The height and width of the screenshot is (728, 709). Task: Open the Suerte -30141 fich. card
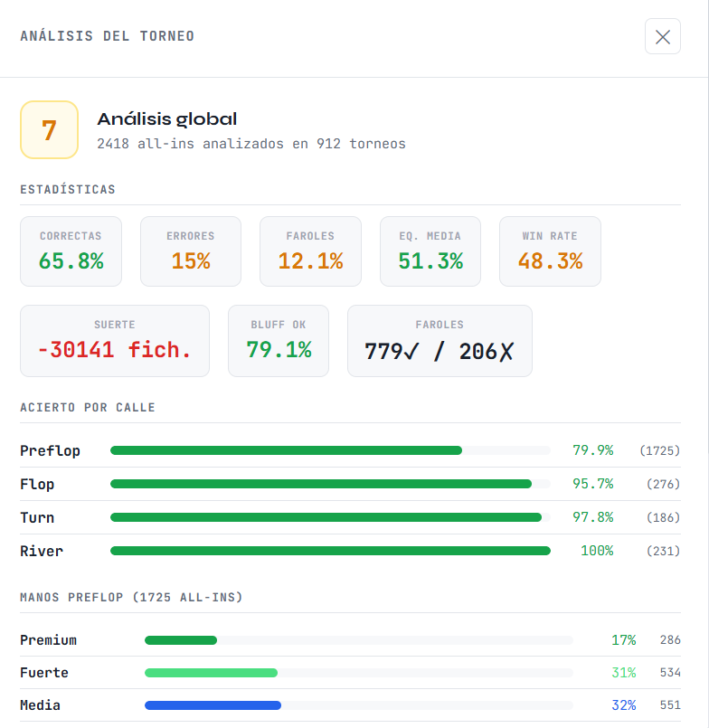115,341
